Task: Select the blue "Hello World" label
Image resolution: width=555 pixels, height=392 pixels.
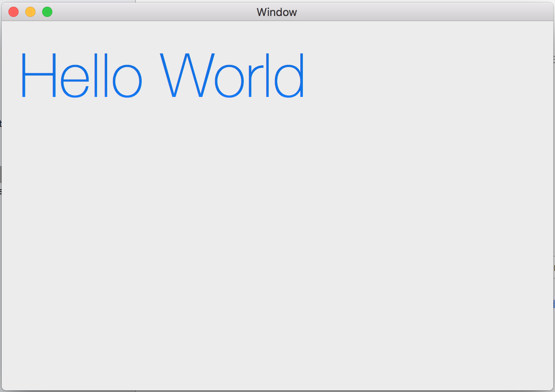Action: [x=162, y=76]
